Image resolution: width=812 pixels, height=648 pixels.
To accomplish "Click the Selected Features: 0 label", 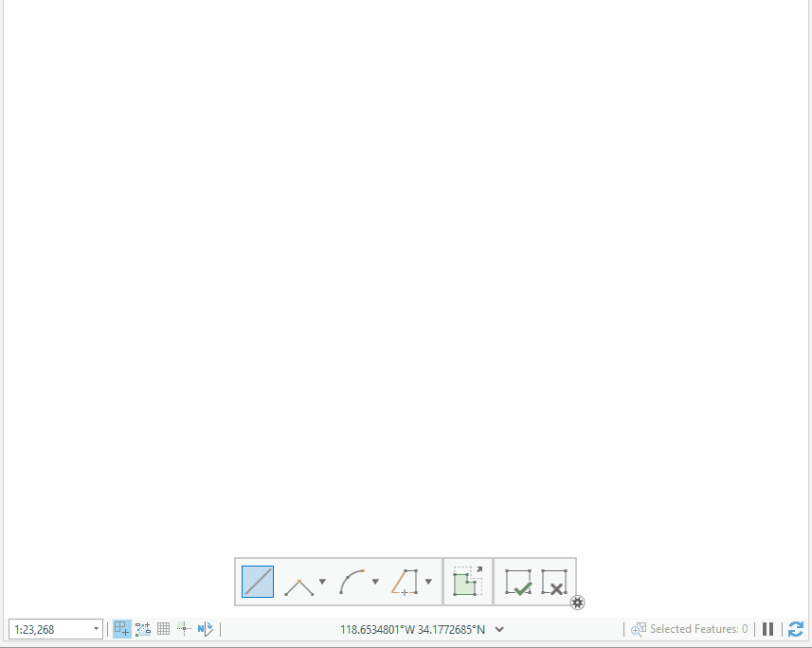I will pos(698,629).
